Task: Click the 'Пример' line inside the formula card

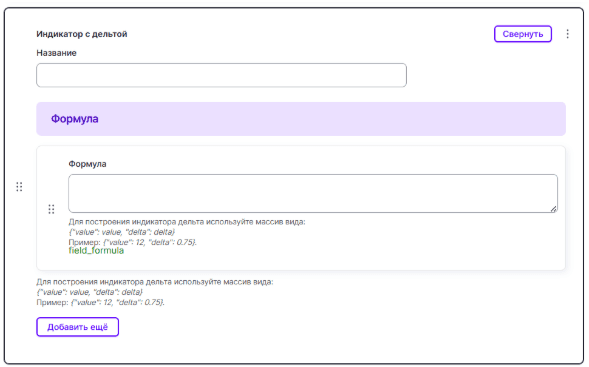Action: (x=133, y=242)
